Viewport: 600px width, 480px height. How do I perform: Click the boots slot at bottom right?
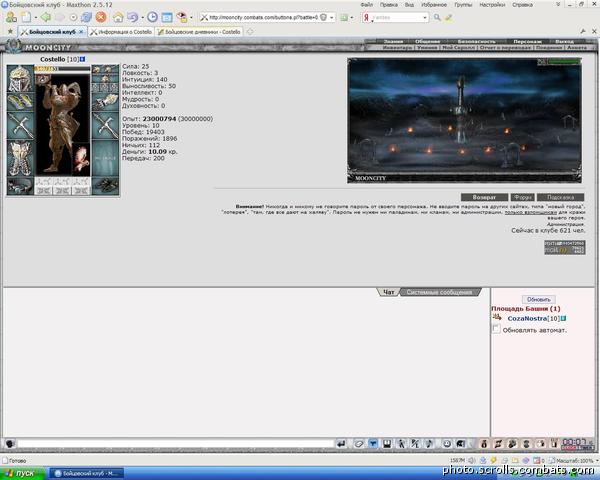[105, 186]
